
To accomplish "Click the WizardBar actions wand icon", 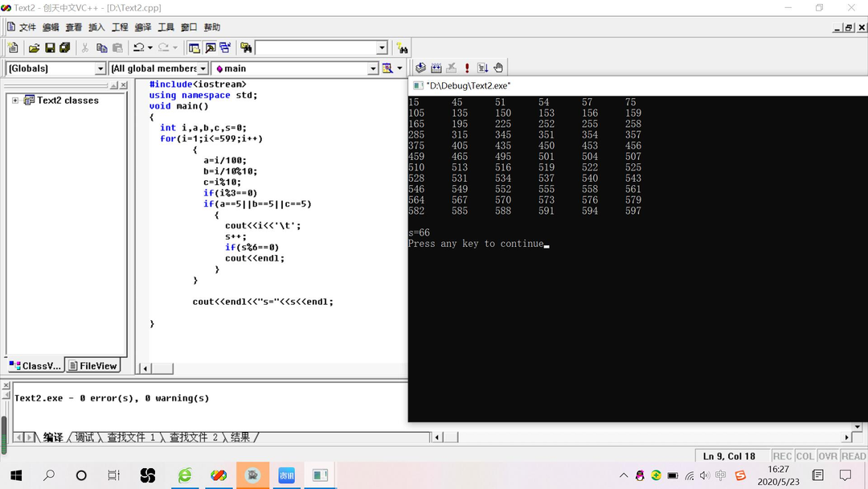I will point(387,68).
